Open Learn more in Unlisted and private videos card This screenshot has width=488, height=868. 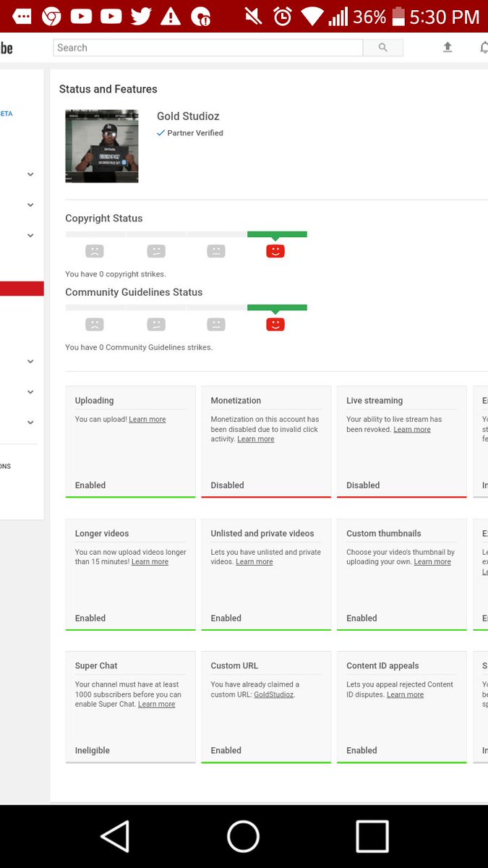pos(254,562)
